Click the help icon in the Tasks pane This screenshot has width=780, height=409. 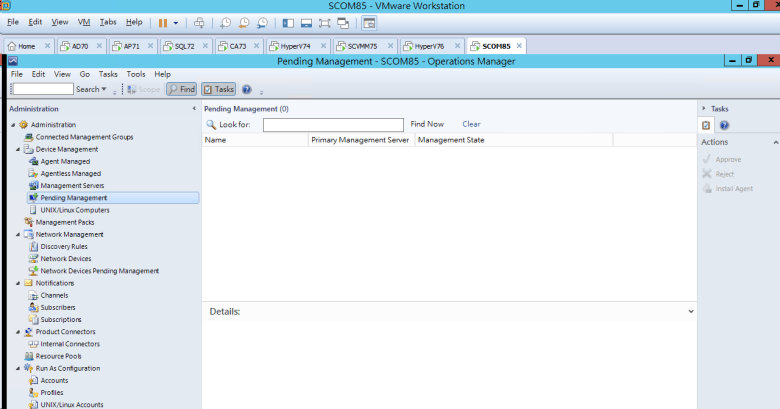(x=724, y=125)
